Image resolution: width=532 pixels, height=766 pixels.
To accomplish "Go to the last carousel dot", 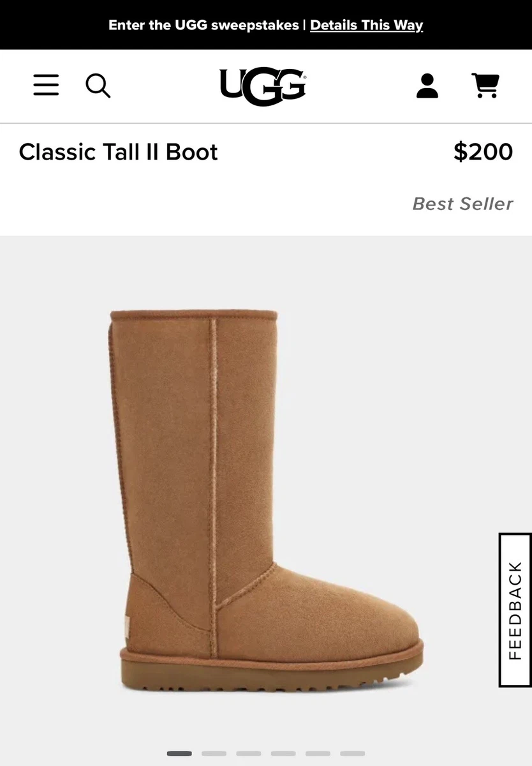I will (352, 753).
